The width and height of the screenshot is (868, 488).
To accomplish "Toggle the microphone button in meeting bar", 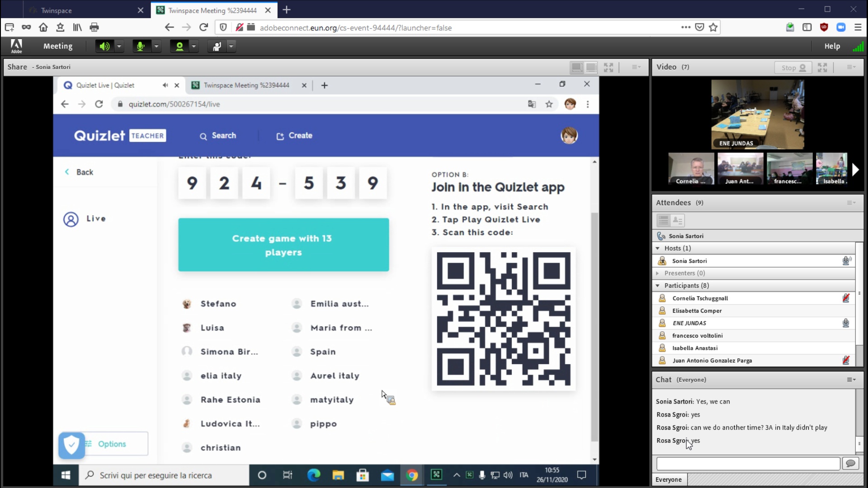I will click(x=141, y=46).
